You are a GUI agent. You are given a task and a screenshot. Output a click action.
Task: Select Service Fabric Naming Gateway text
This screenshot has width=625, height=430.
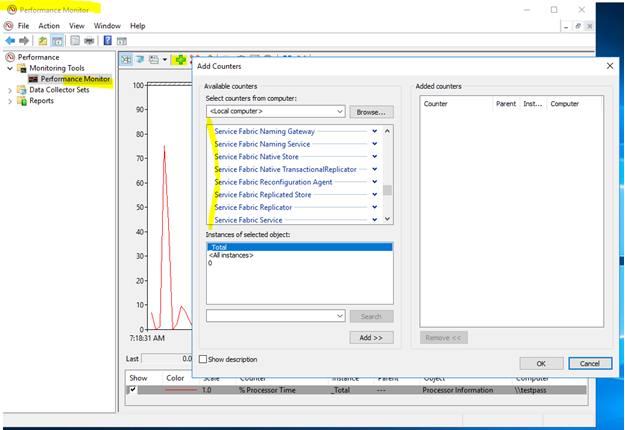point(265,131)
